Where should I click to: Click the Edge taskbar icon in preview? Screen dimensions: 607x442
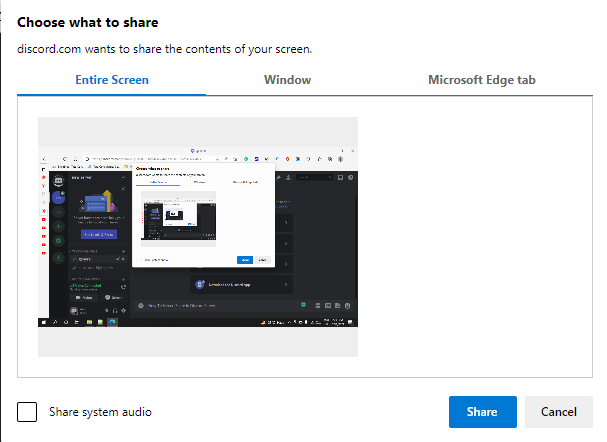pos(112,322)
